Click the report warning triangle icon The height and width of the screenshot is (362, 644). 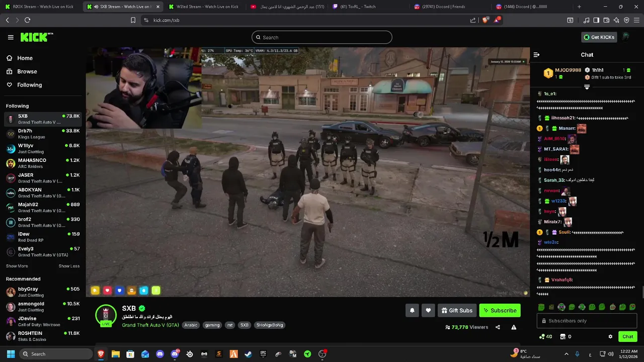point(514,327)
